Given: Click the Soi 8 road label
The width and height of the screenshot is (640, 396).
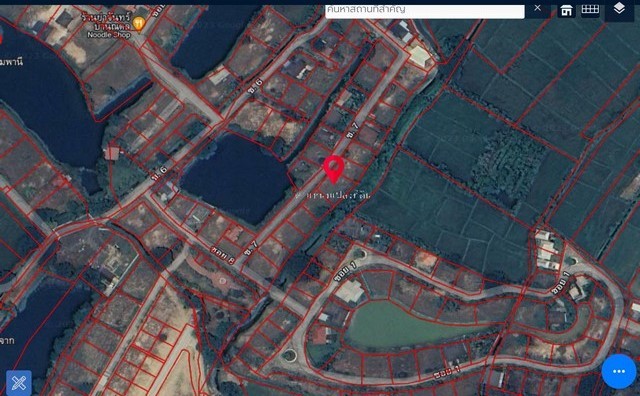Looking at the screenshot, I should (222, 255).
